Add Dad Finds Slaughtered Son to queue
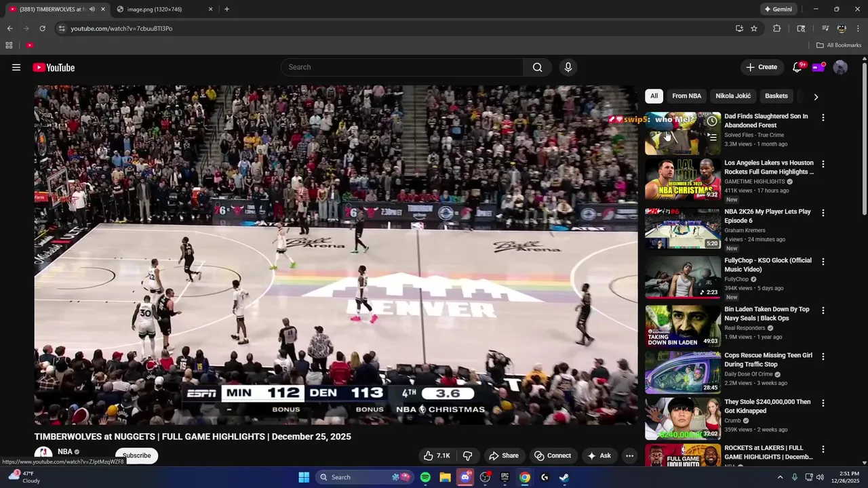868x488 pixels. [x=711, y=137]
